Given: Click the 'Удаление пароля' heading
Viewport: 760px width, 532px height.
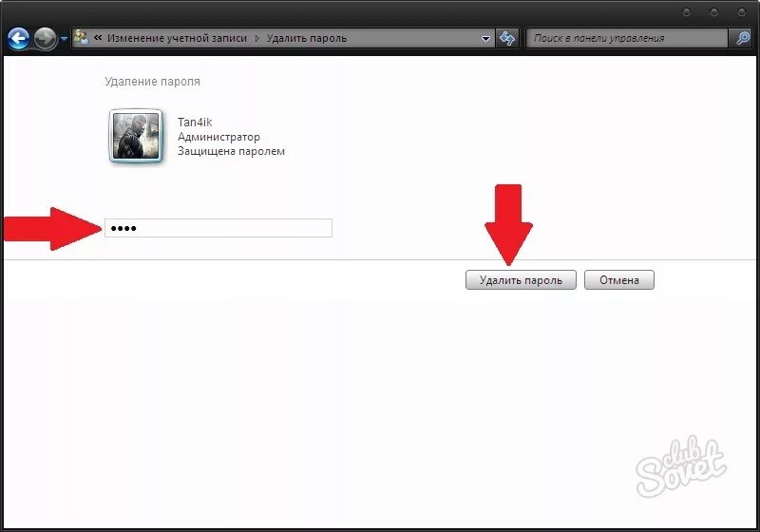Looking at the screenshot, I should pos(152,82).
